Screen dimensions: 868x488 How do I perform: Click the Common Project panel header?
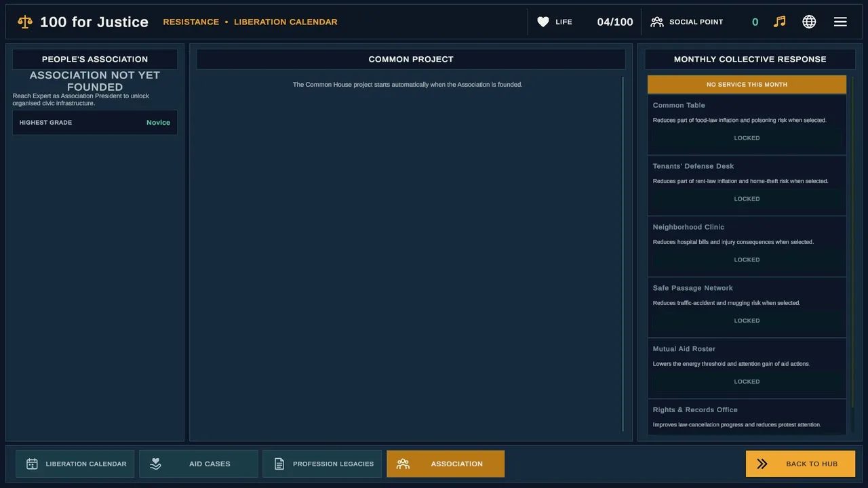tap(411, 59)
